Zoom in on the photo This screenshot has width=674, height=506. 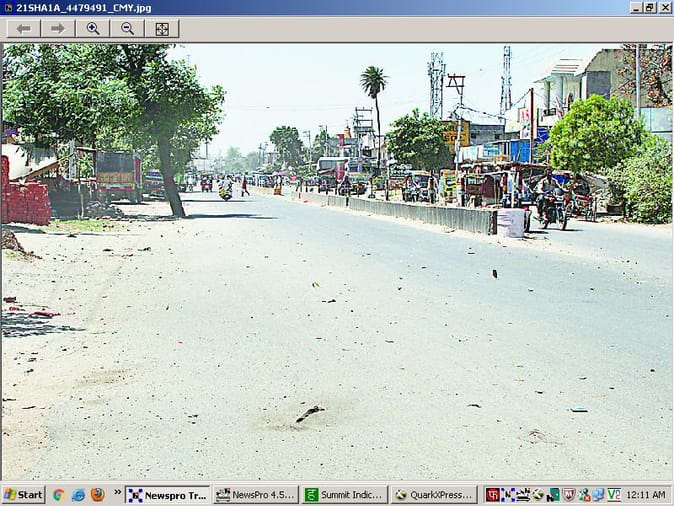[x=93, y=29]
